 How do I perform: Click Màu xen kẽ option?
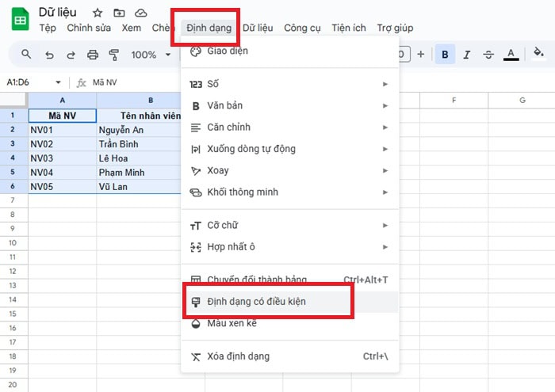[232, 323]
